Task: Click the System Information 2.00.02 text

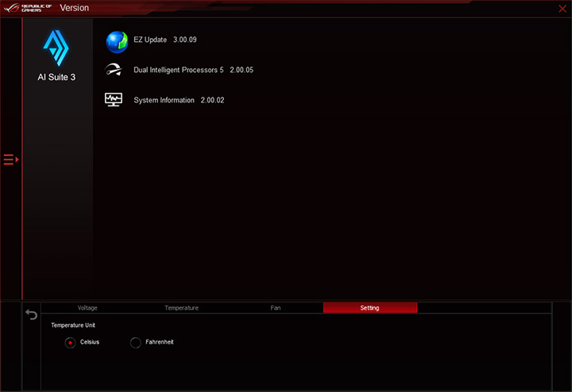Action: 179,100
